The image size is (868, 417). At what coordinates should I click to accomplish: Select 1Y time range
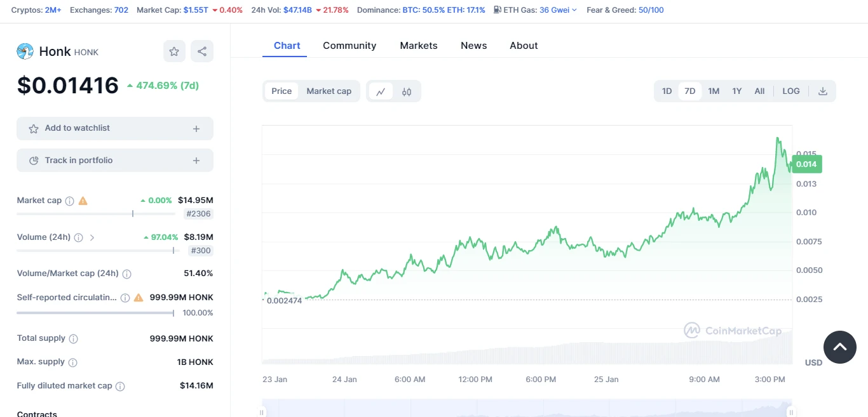(737, 91)
